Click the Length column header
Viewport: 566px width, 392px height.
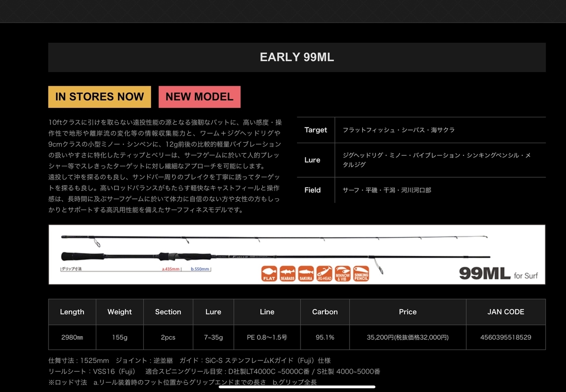(x=72, y=312)
